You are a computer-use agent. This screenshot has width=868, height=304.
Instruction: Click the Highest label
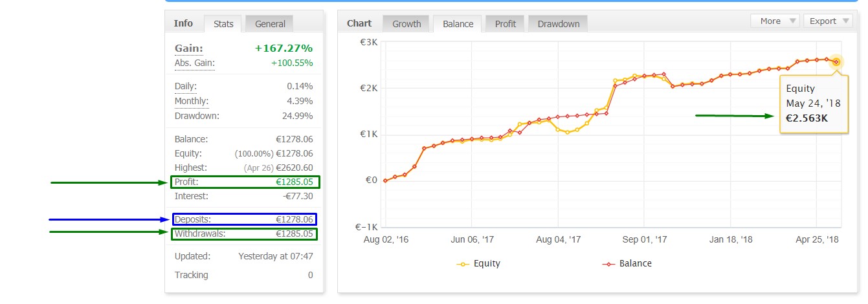[x=191, y=168]
